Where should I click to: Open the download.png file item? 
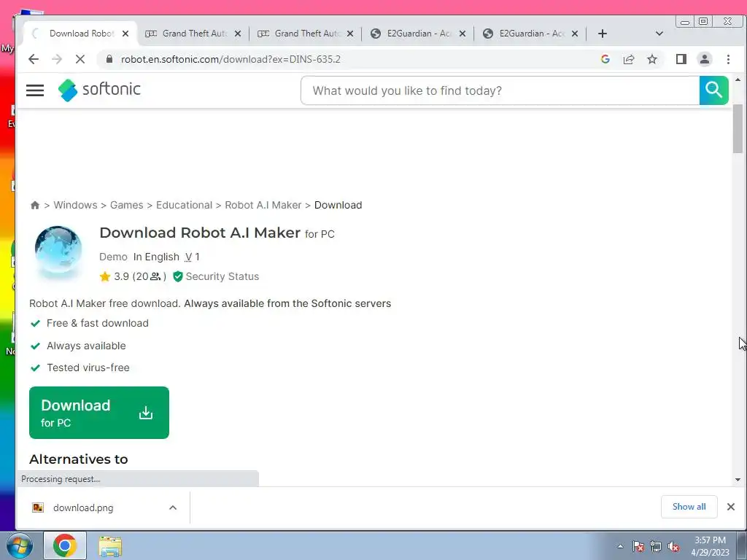point(83,507)
